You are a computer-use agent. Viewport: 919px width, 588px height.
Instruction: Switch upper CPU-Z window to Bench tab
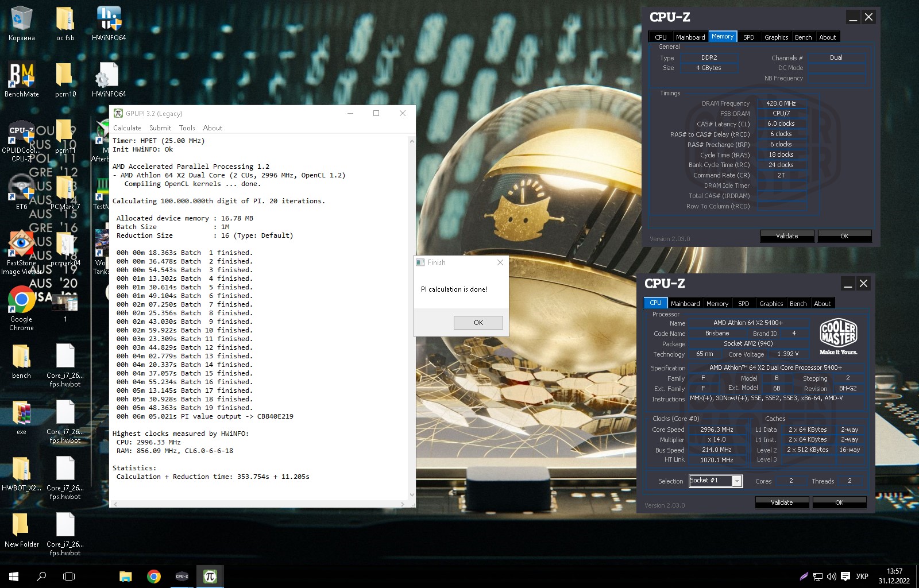click(x=804, y=37)
